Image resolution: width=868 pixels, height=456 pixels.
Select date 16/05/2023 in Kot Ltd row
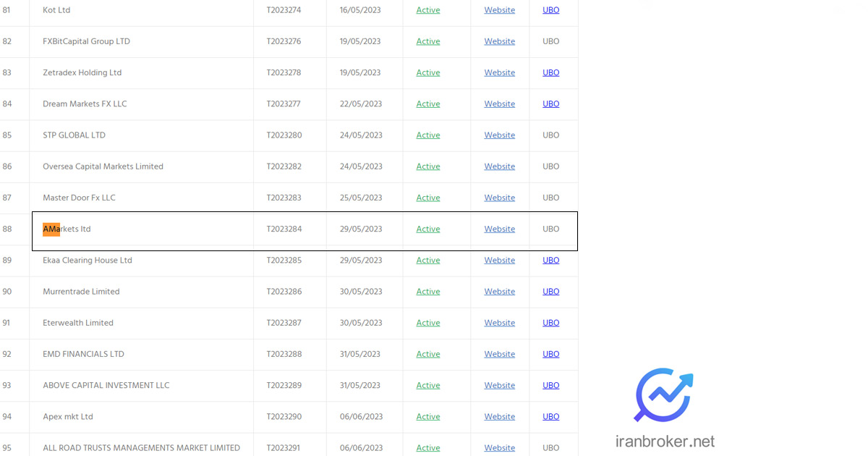coord(360,10)
